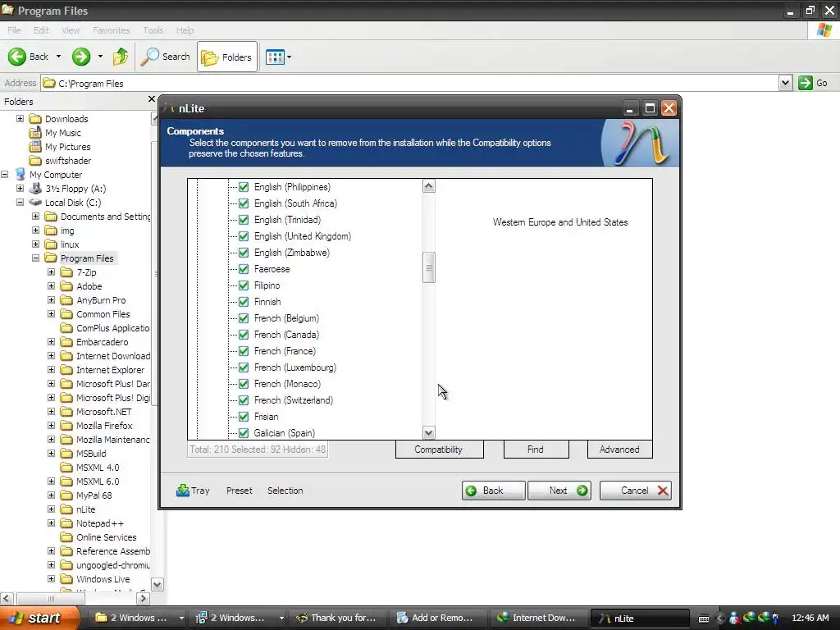Open the Address bar dropdown

tap(785, 83)
